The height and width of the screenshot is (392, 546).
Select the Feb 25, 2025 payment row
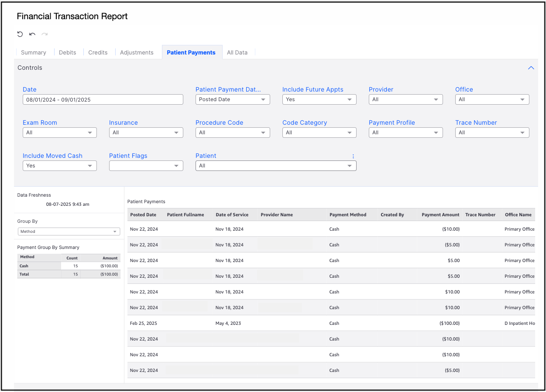coord(144,323)
